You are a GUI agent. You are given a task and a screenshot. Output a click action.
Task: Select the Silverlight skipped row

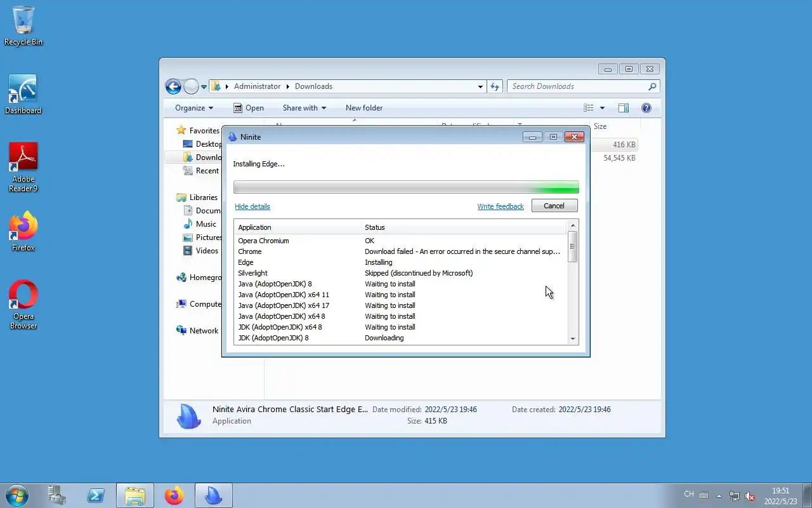click(400, 273)
